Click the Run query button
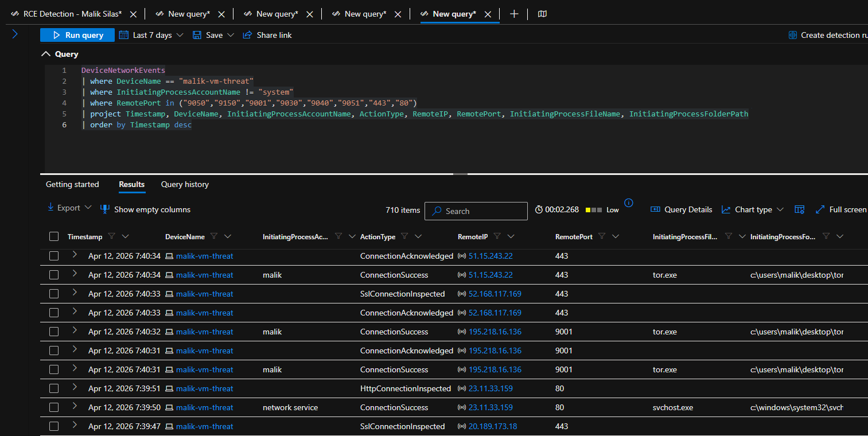The width and height of the screenshot is (868, 436). tap(77, 35)
